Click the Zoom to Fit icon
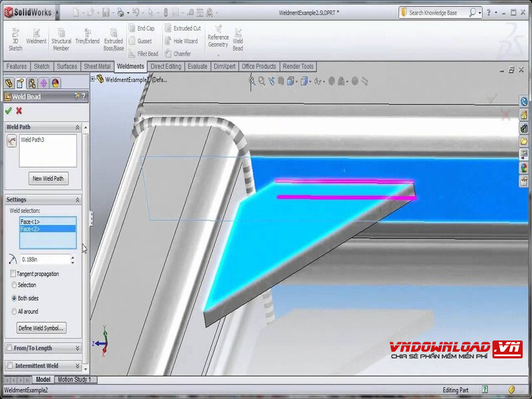 [x=252, y=81]
